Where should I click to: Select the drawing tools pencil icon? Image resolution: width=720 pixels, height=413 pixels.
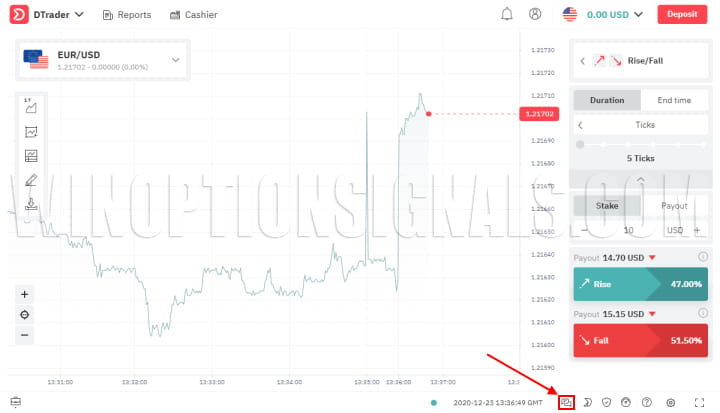point(31,180)
